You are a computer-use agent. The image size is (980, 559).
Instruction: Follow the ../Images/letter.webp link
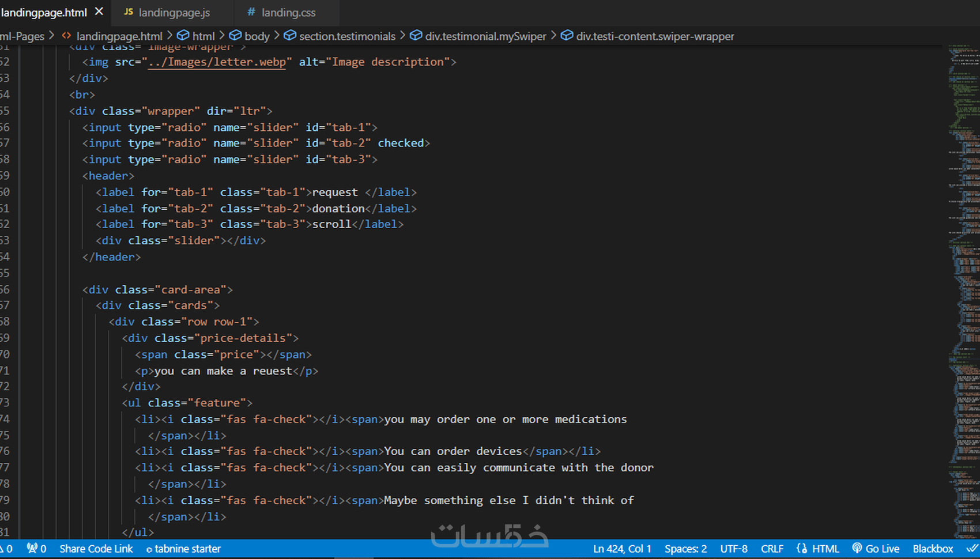217,62
